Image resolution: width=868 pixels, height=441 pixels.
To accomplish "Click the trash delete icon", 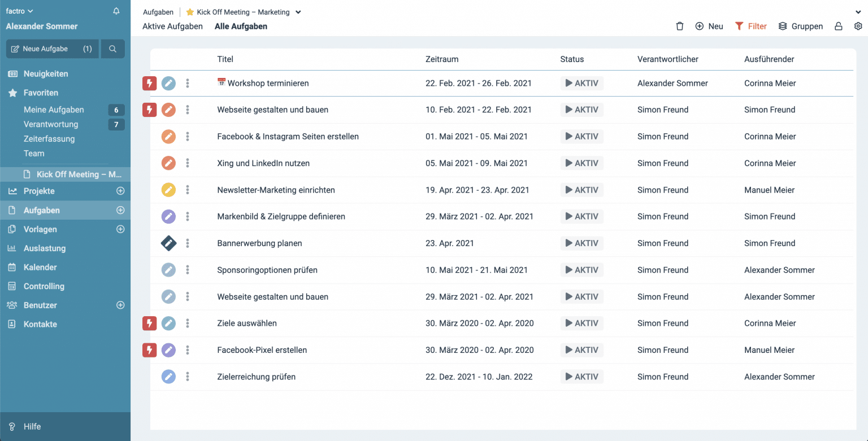I will pyautogui.click(x=680, y=27).
